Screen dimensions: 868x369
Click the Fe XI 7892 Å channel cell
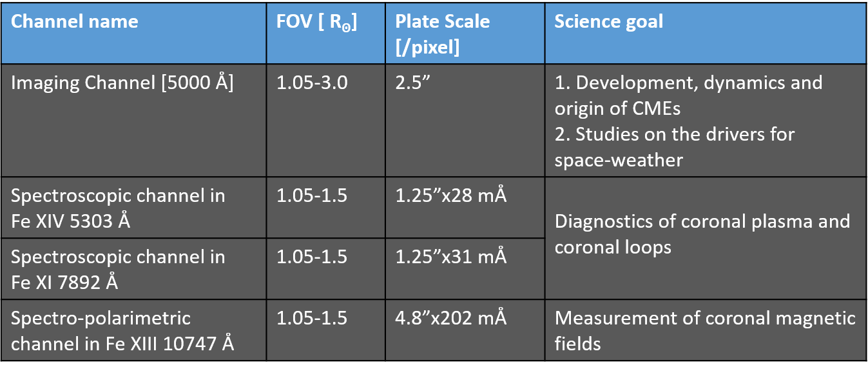pos(133,268)
